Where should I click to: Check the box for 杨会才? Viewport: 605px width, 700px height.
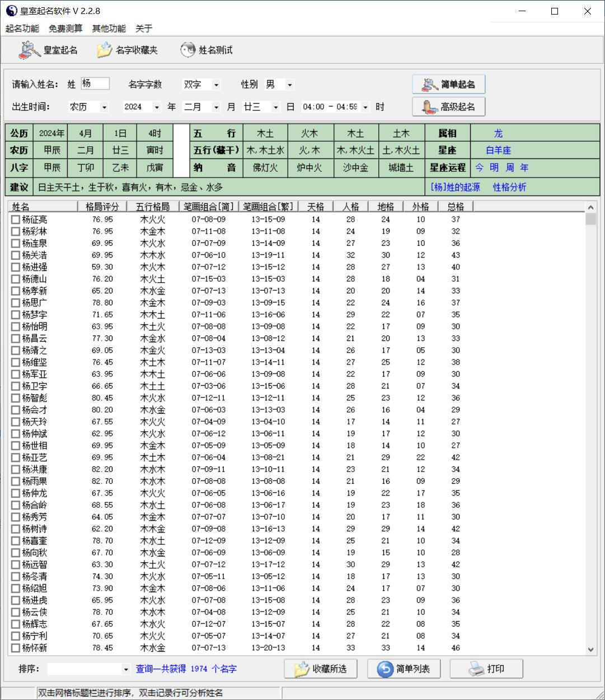tap(16, 410)
